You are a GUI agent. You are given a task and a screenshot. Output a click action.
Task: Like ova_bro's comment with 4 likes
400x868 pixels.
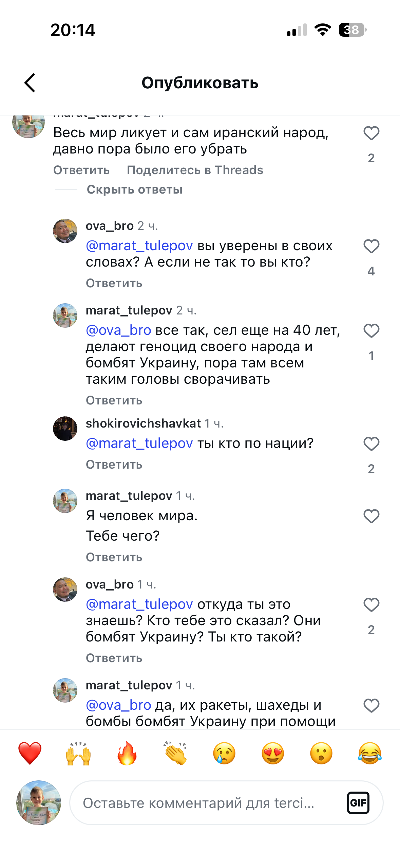(371, 246)
